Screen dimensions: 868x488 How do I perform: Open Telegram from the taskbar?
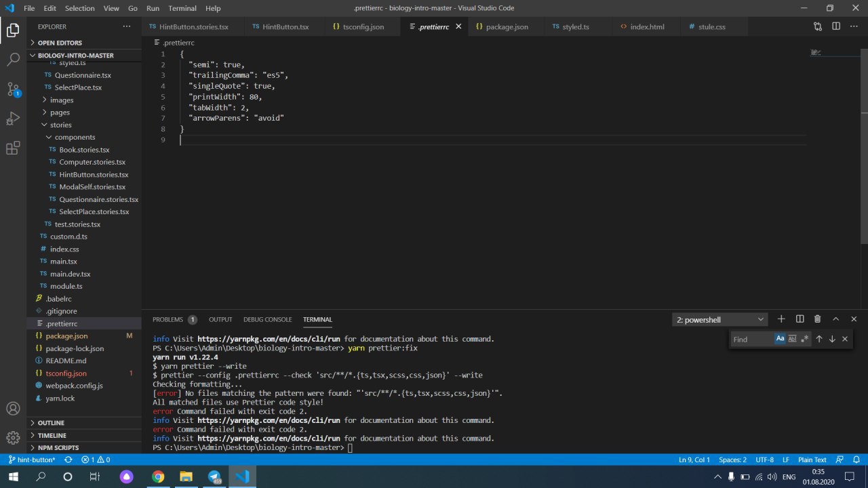[214, 476]
